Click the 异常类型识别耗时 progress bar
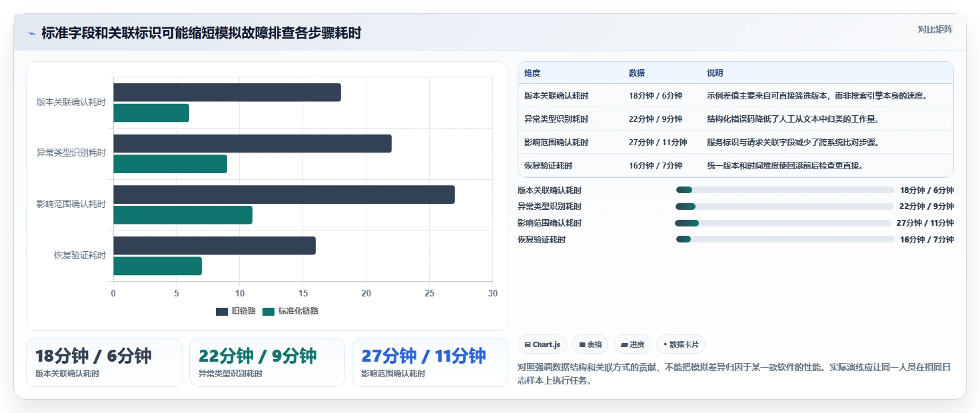980x413 pixels. pos(785,206)
